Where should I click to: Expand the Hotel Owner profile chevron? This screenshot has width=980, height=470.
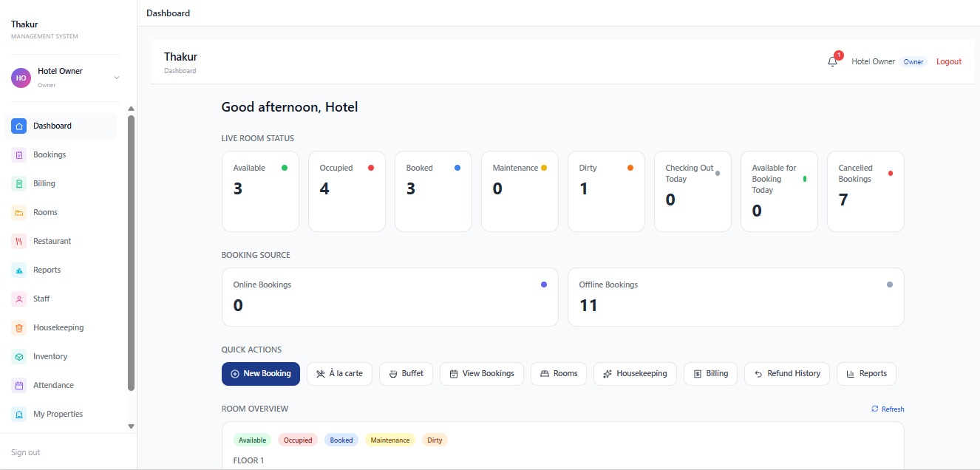pos(116,78)
